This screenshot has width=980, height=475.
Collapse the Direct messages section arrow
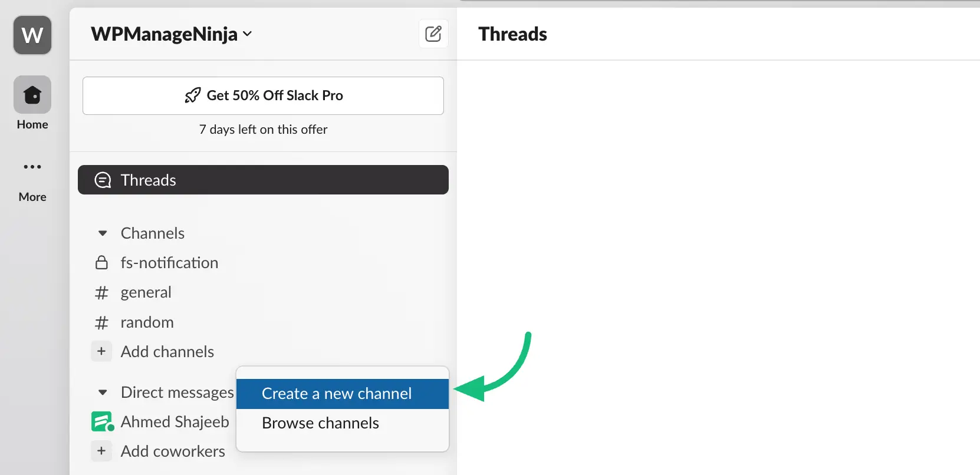coord(103,392)
